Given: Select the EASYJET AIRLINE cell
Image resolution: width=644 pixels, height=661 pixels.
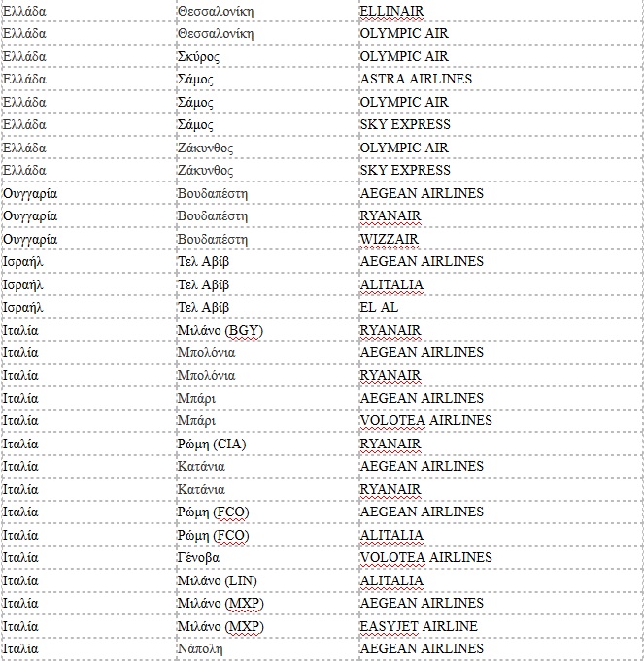Looking at the screenshot, I should (x=419, y=626).
